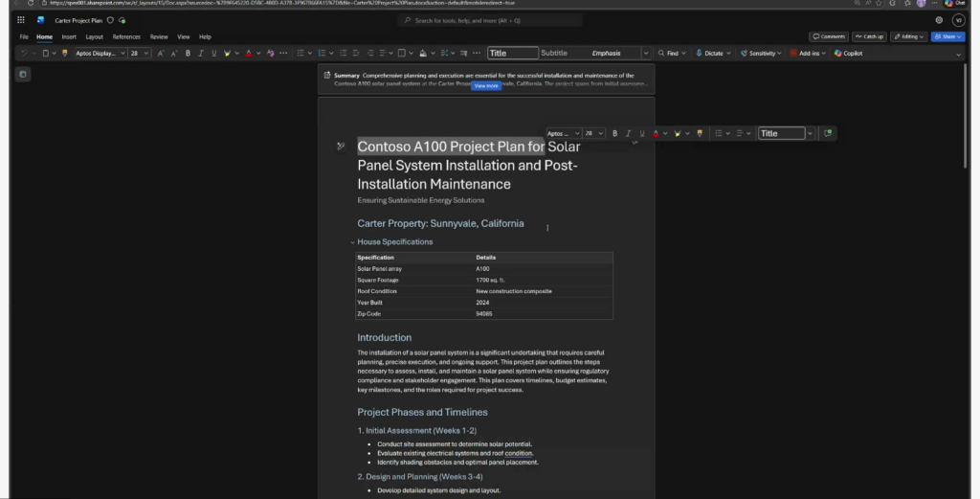Apply the red font color in ribbon
Viewport: 980px width, 499px height.
click(249, 54)
